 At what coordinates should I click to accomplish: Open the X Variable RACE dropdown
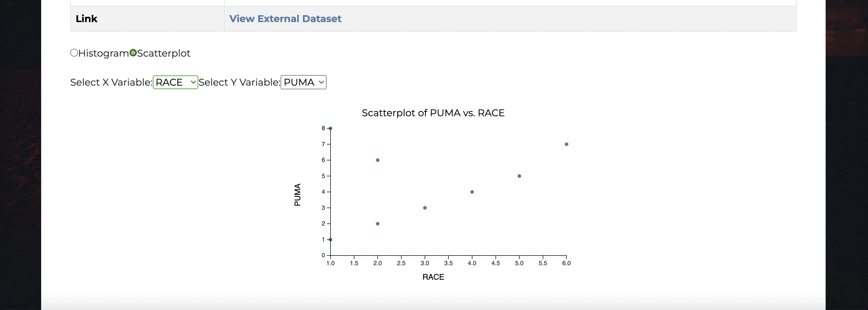(175, 82)
